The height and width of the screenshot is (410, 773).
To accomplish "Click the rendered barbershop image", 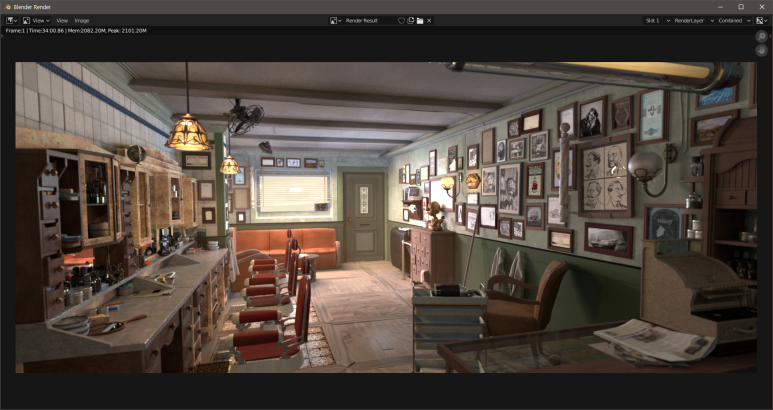I will (x=386, y=218).
